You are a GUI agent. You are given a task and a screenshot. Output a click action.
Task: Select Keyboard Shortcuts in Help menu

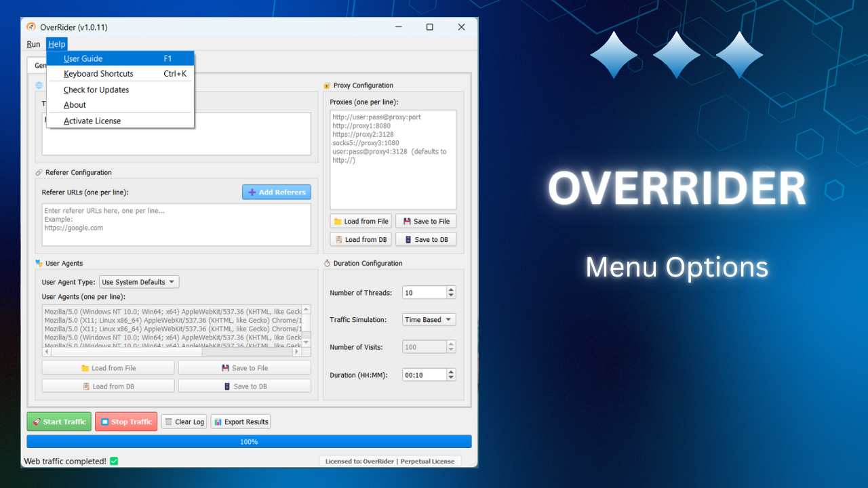pyautogui.click(x=121, y=74)
